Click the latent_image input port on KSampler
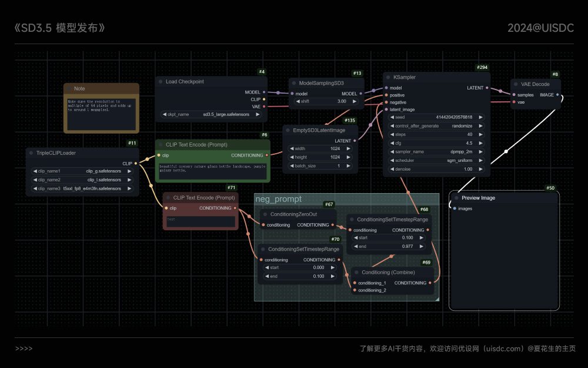This screenshot has width=588, height=368. [386, 110]
